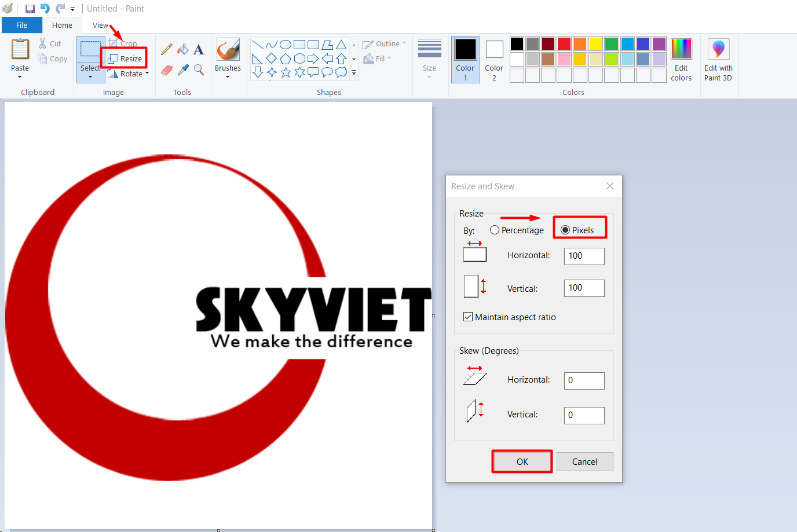Expand the Brushes dropdown
This screenshot has height=532, width=797.
point(228,76)
